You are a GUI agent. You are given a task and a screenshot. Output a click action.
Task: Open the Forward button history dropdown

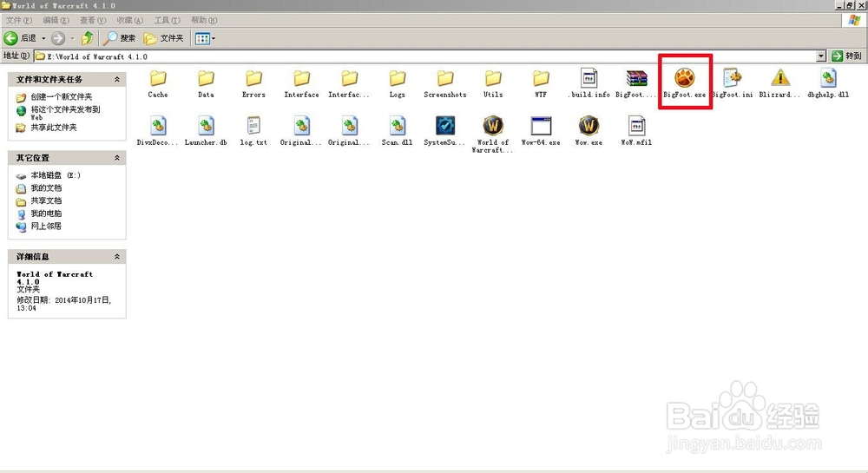pos(73,38)
